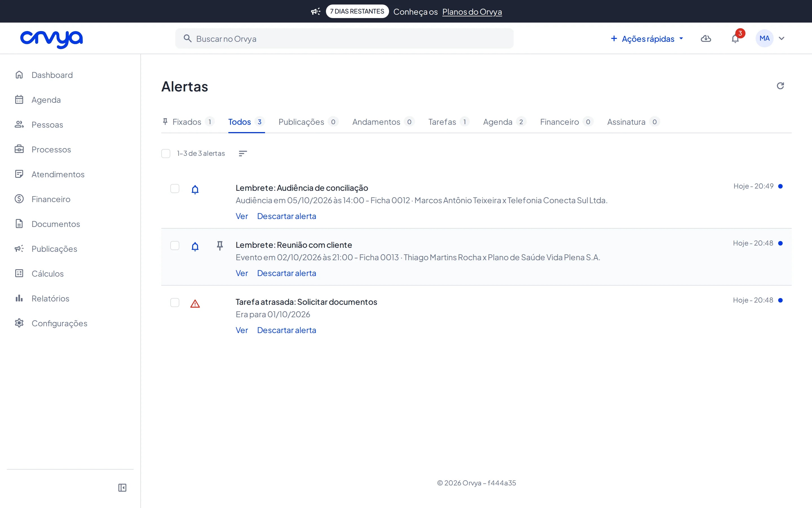Screen dimensions: 812x508
Task: Discard the Reunião com cliente alert
Action: click(x=286, y=273)
